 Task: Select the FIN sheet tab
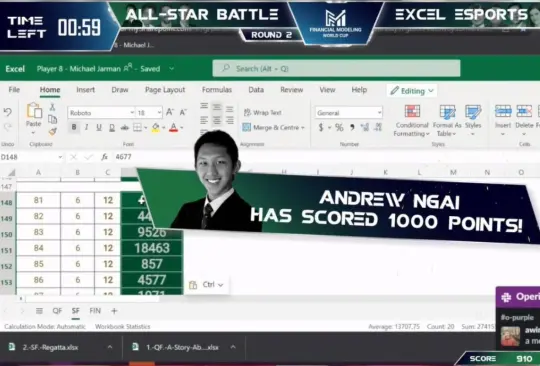pyautogui.click(x=95, y=311)
